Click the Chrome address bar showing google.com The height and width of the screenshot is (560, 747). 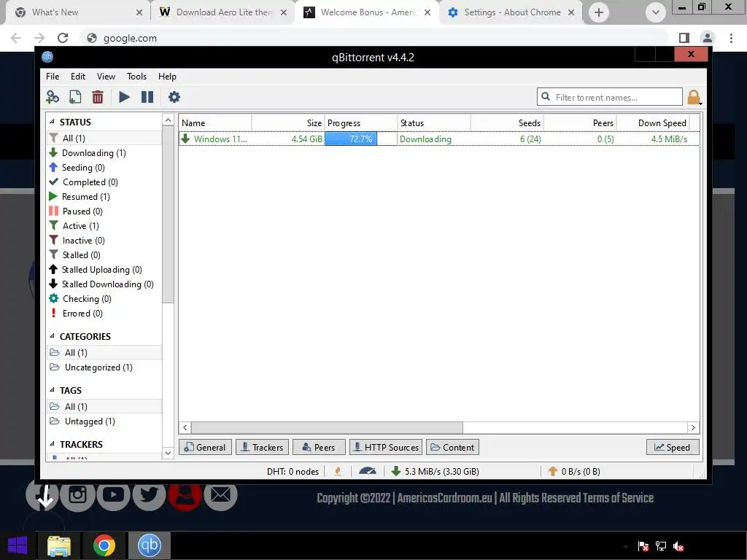click(374, 38)
